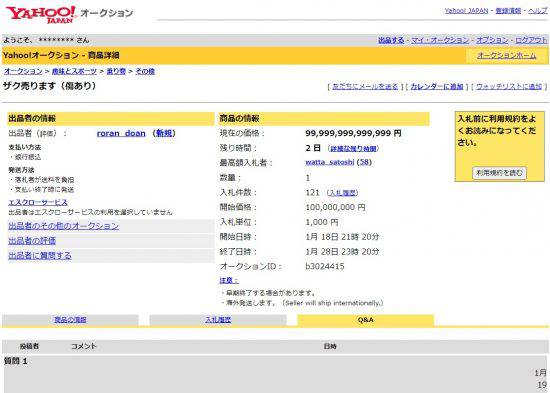Open the オプション link

pyautogui.click(x=492, y=40)
